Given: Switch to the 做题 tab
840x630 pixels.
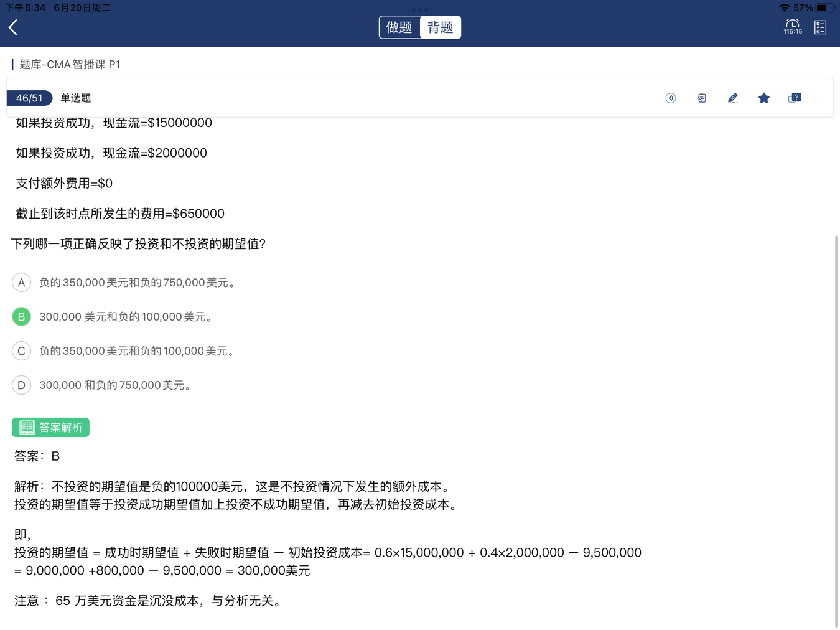Looking at the screenshot, I should (399, 27).
